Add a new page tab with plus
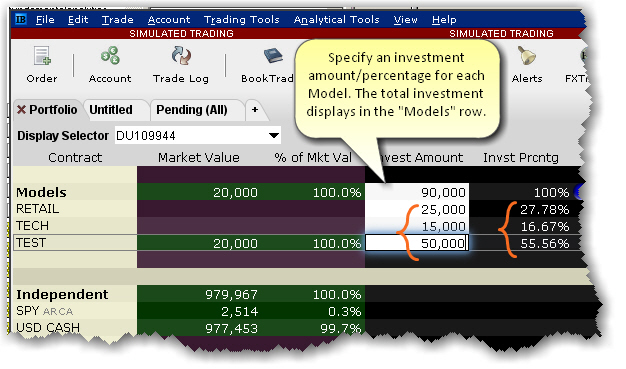 click(255, 109)
